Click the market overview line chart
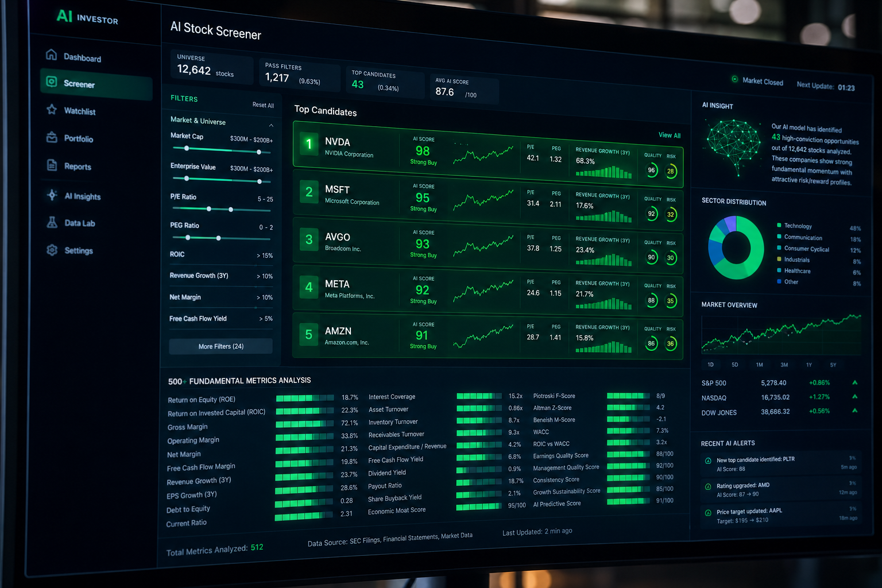This screenshot has height=588, width=882. (x=781, y=334)
